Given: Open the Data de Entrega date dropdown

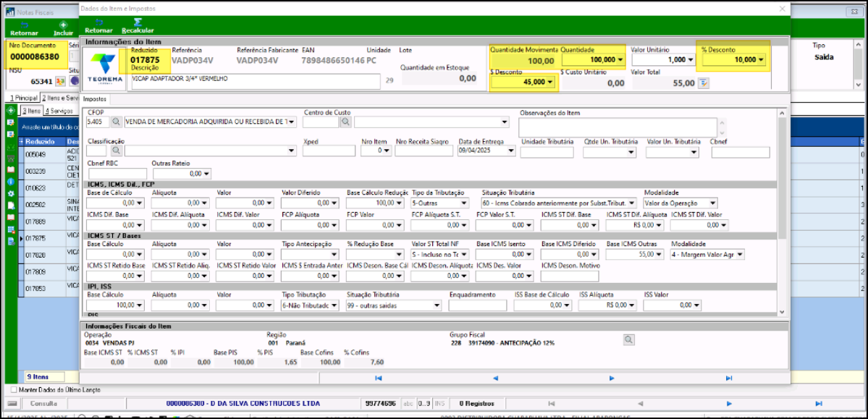Looking at the screenshot, I should 510,151.
